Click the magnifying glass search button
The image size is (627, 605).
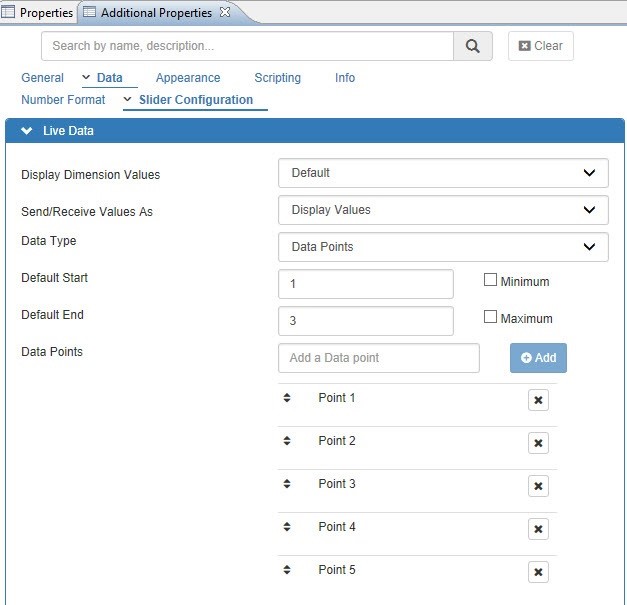click(x=473, y=46)
